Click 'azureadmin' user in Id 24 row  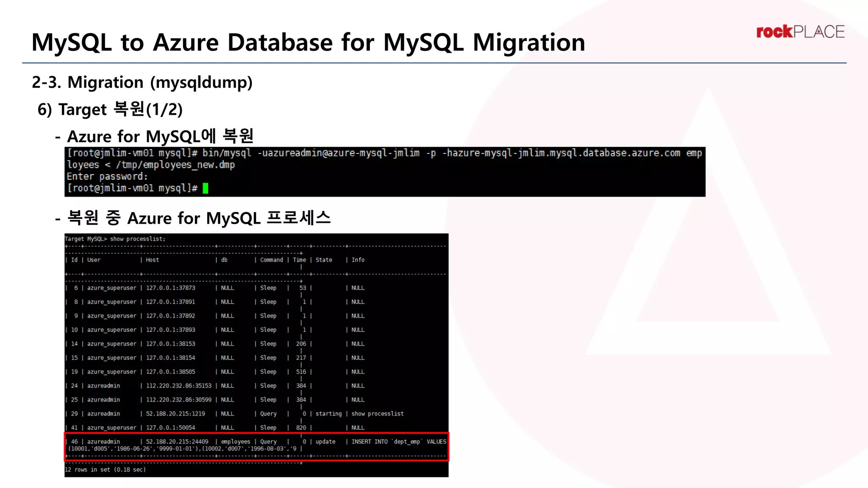click(x=103, y=386)
